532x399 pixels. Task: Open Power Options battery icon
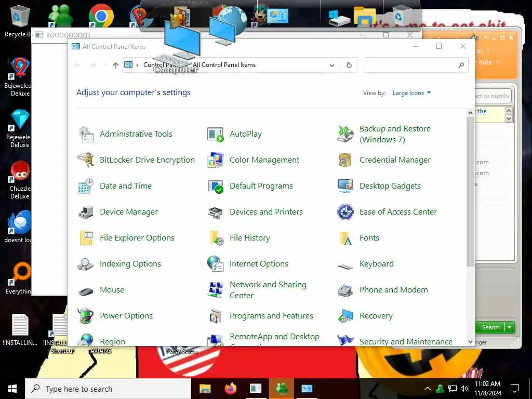[86, 316]
